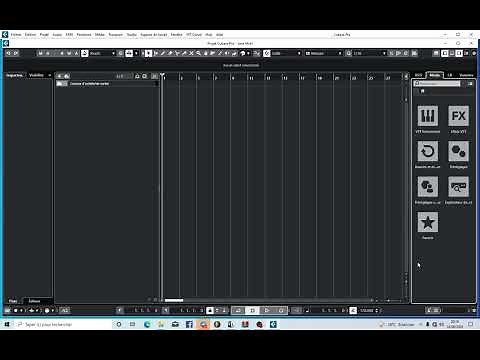Viewport: 480px width, 360px height.
Task: Select the Play speaker tool
Action: point(227,53)
